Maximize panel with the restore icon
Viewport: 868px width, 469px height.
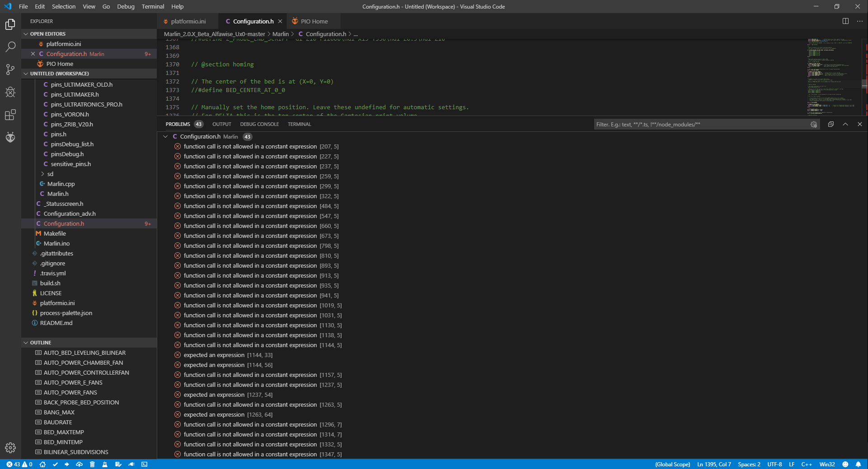tap(830, 124)
